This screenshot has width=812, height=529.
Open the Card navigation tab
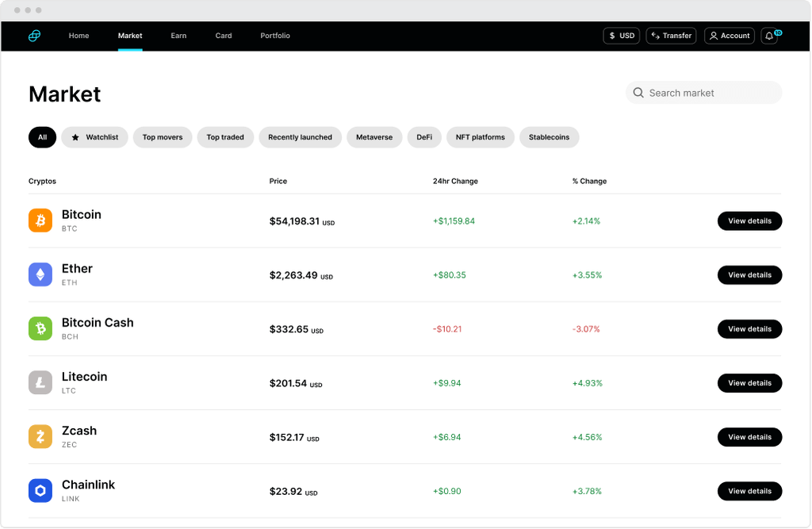(224, 36)
